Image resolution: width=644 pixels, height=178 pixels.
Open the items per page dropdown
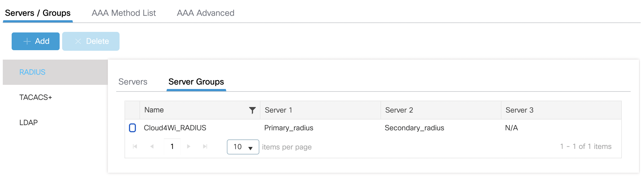point(243,147)
